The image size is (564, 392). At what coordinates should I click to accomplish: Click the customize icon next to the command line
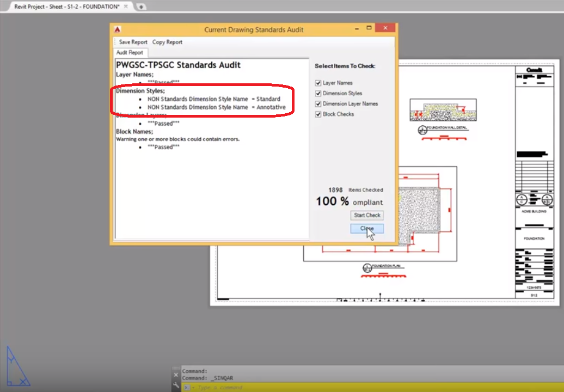coord(176,387)
